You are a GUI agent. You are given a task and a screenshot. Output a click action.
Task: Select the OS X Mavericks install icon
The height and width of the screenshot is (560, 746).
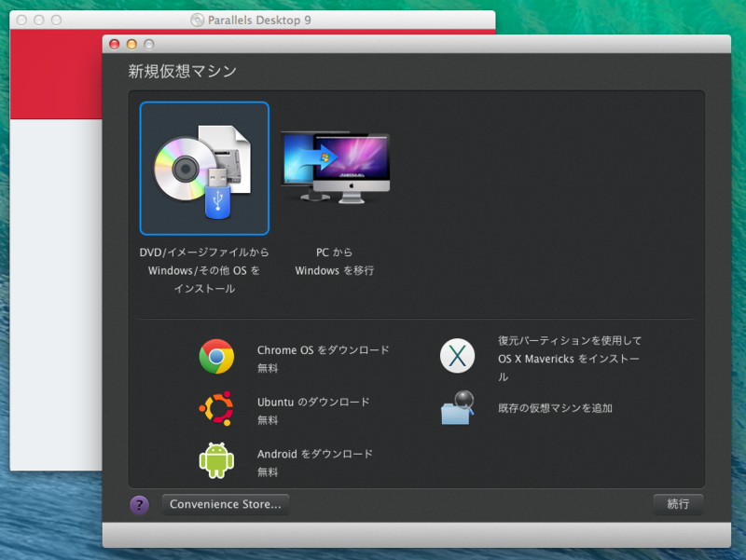point(457,356)
